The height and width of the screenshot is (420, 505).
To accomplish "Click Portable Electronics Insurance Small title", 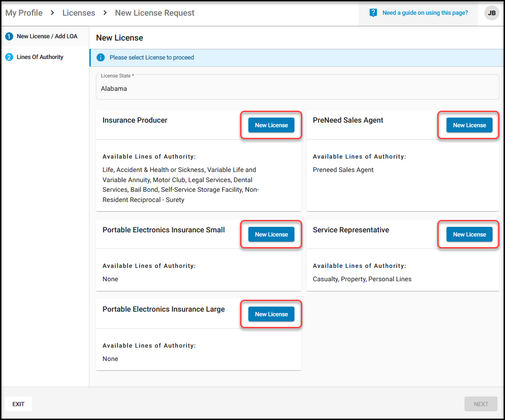I will 164,230.
